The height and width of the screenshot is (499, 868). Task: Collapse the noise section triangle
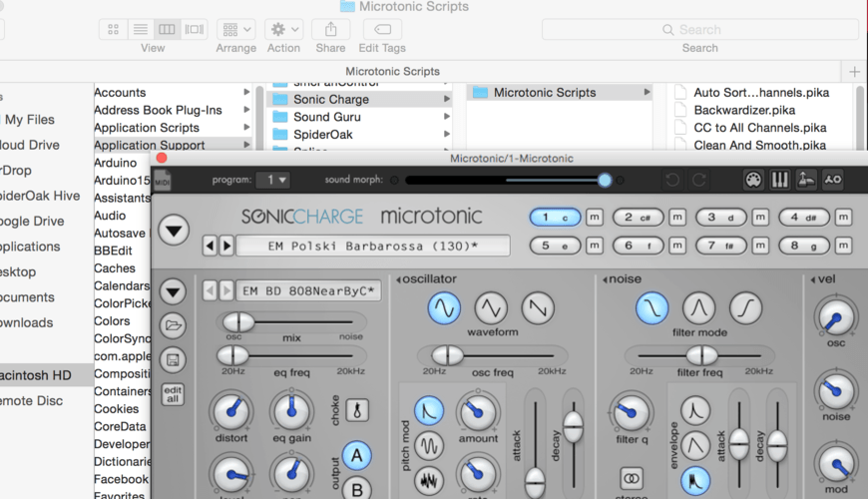[605, 279]
